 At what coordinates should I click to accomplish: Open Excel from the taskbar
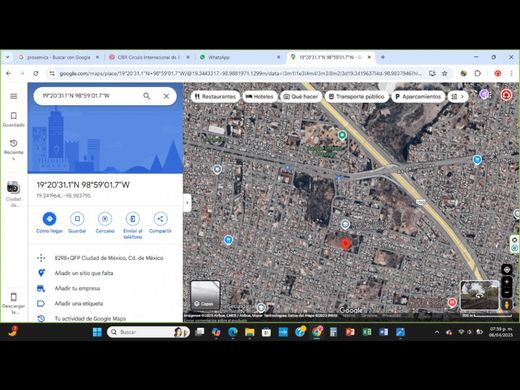(367, 332)
